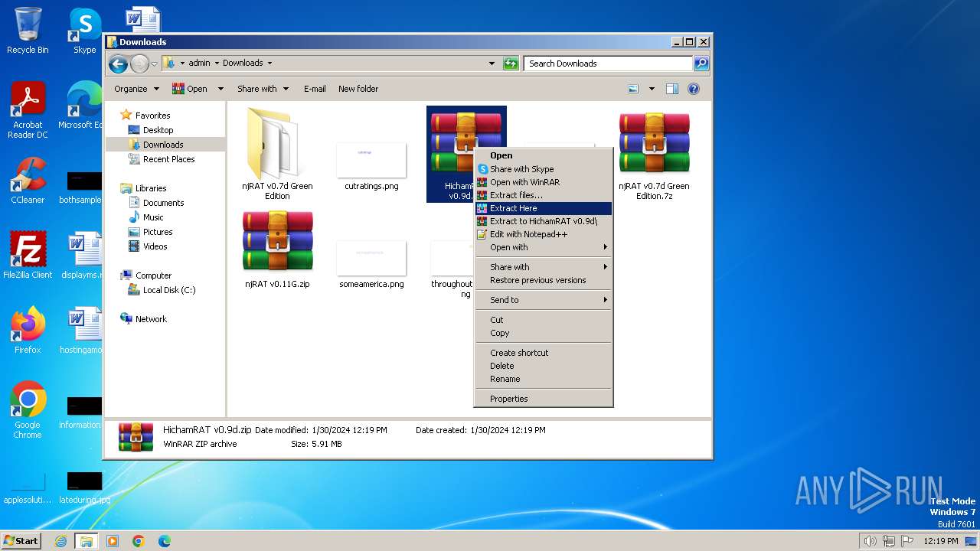The height and width of the screenshot is (551, 980).
Task: Select Favorites in navigation pane
Action: 152,116
